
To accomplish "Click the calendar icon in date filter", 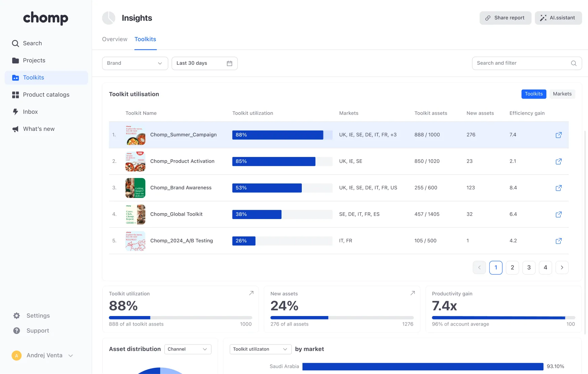I will [229, 63].
